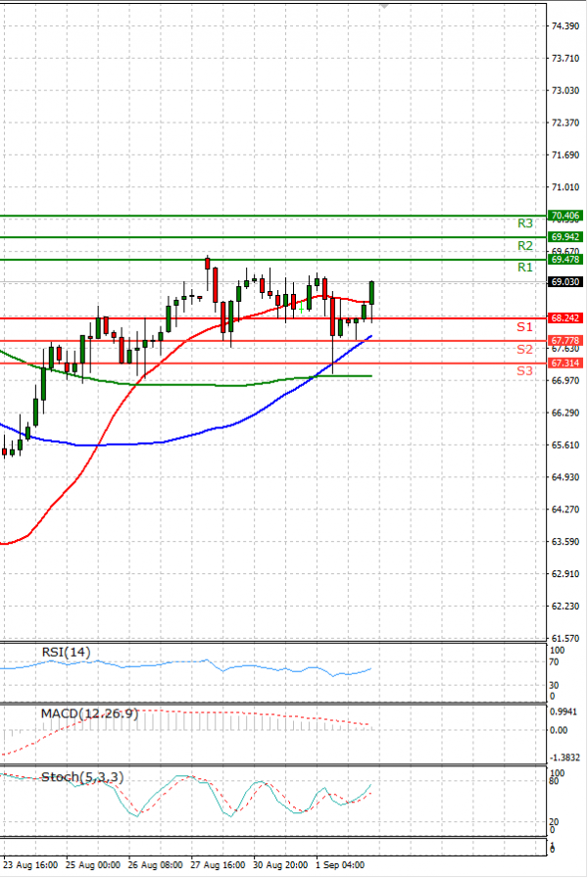Click the RSI scale value 70

(554, 662)
